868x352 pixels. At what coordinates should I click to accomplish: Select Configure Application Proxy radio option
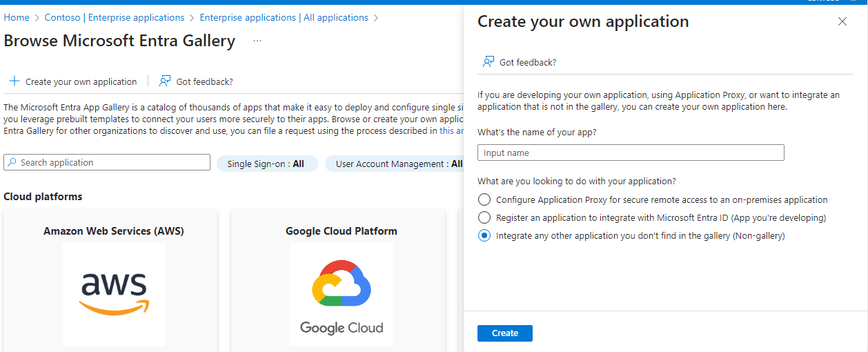484,199
